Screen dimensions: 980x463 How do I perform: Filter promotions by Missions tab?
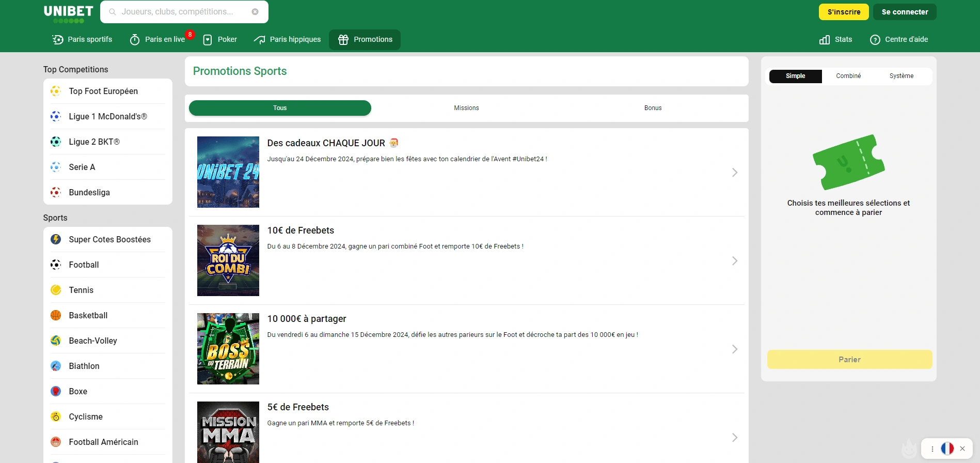[x=466, y=108]
